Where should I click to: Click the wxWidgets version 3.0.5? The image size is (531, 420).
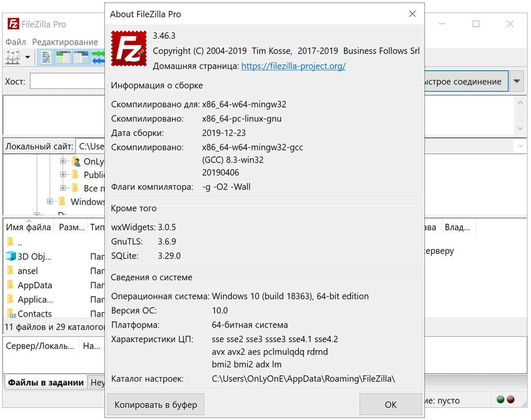[x=167, y=227]
